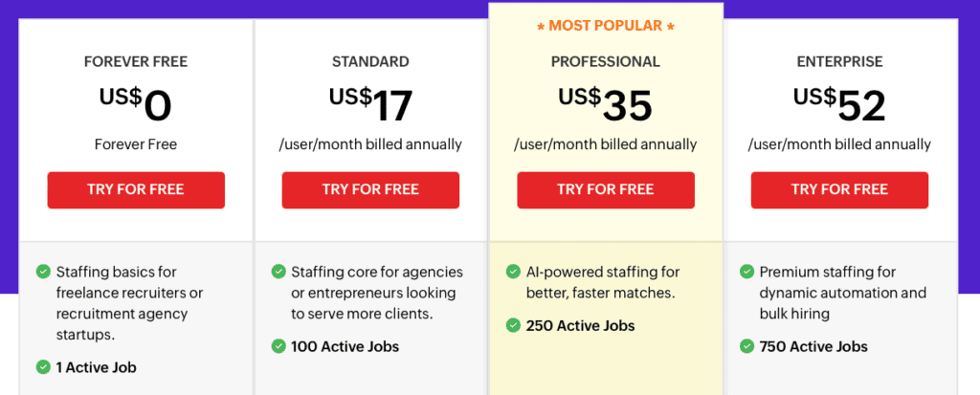
Task: Click the Forever Free plan's Try For Free button
Action: 136,189
